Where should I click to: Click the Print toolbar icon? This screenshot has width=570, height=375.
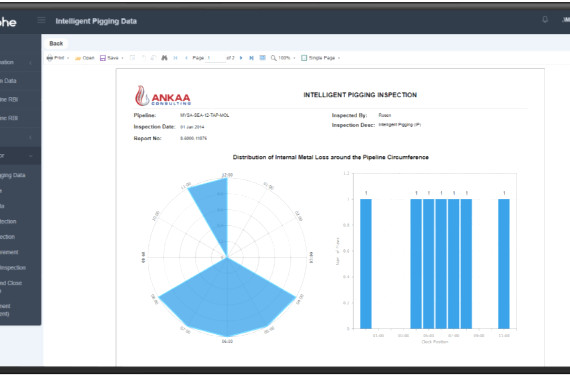point(50,58)
